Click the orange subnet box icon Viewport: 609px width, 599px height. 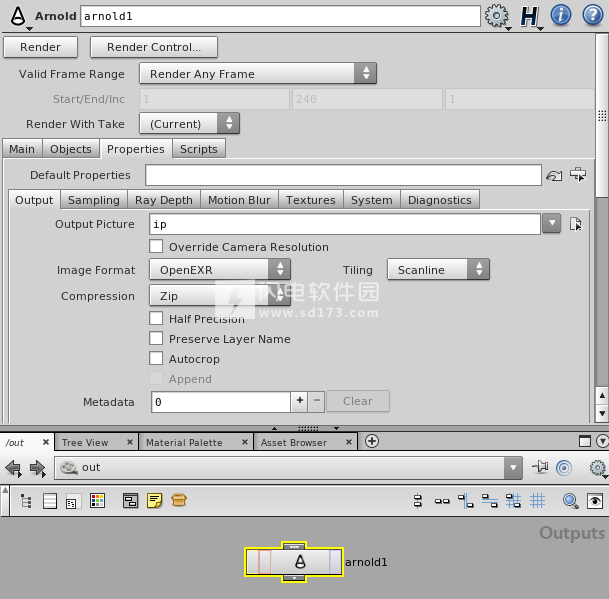179,500
